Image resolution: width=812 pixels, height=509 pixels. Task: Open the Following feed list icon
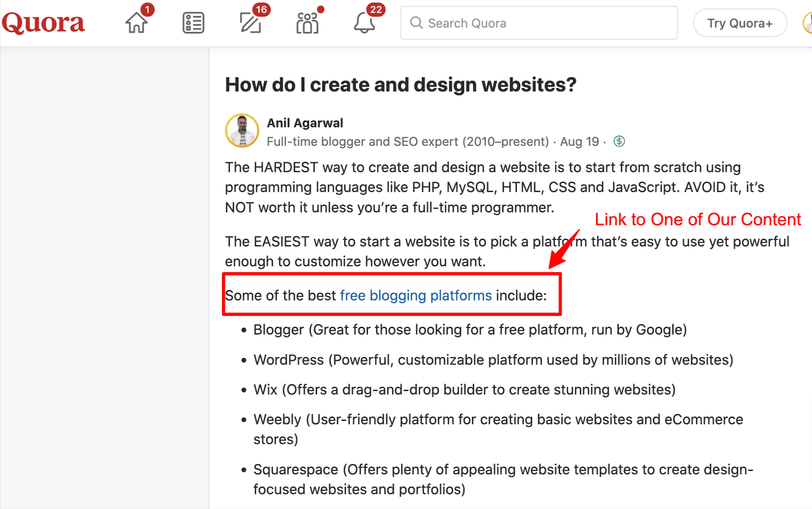192,22
